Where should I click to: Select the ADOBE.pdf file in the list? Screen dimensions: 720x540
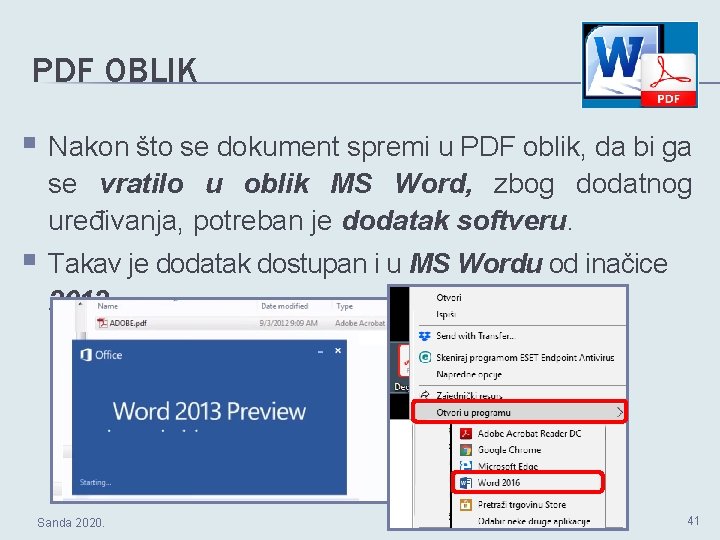(240, 323)
